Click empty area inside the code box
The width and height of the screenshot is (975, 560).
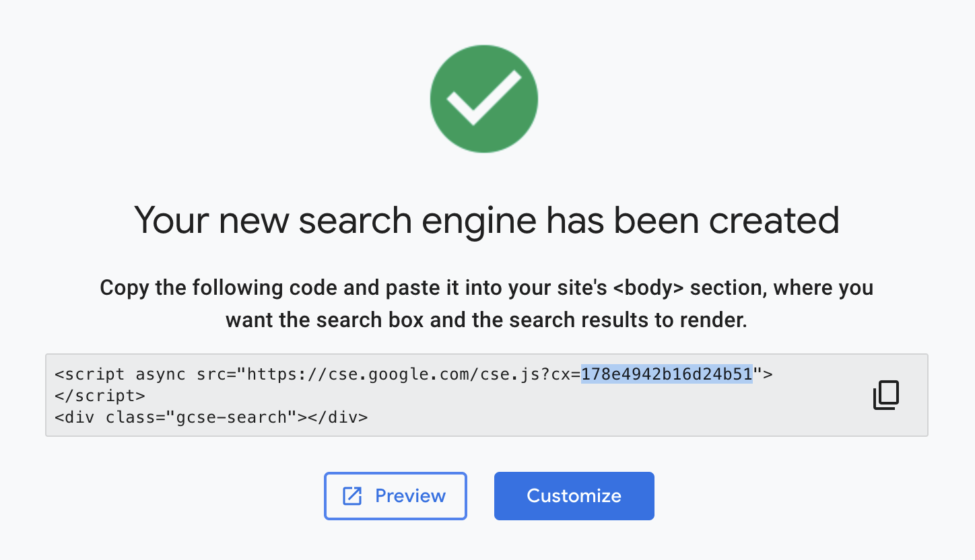tap(606, 411)
